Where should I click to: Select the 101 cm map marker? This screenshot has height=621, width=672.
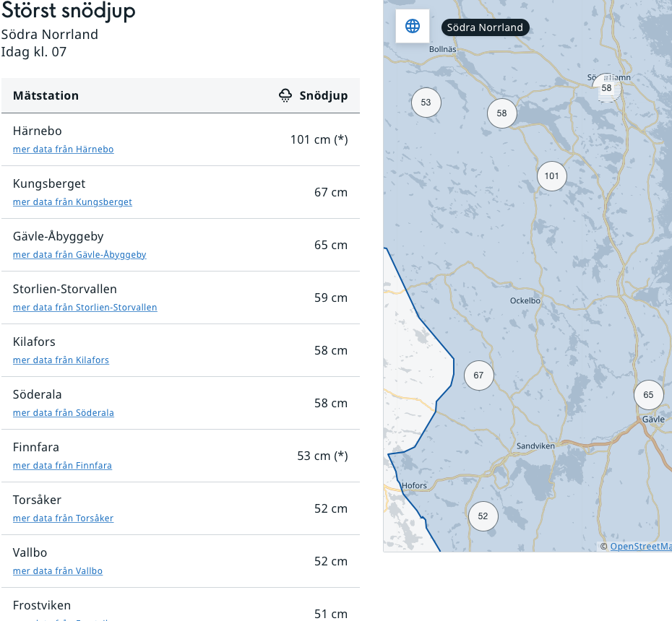click(552, 176)
